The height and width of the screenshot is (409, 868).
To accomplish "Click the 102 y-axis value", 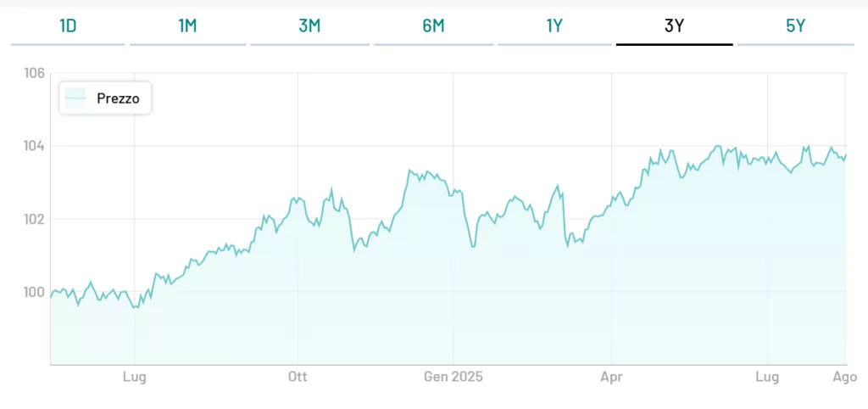I will pyautogui.click(x=34, y=219).
